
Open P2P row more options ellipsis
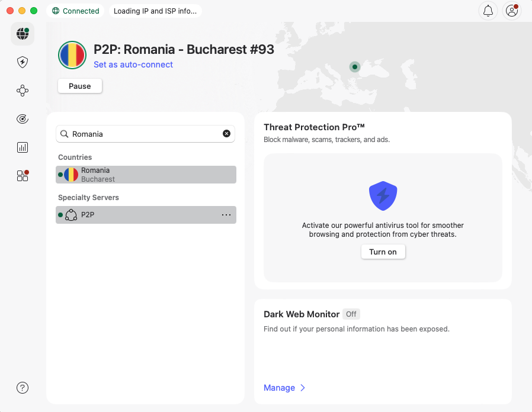pos(226,215)
